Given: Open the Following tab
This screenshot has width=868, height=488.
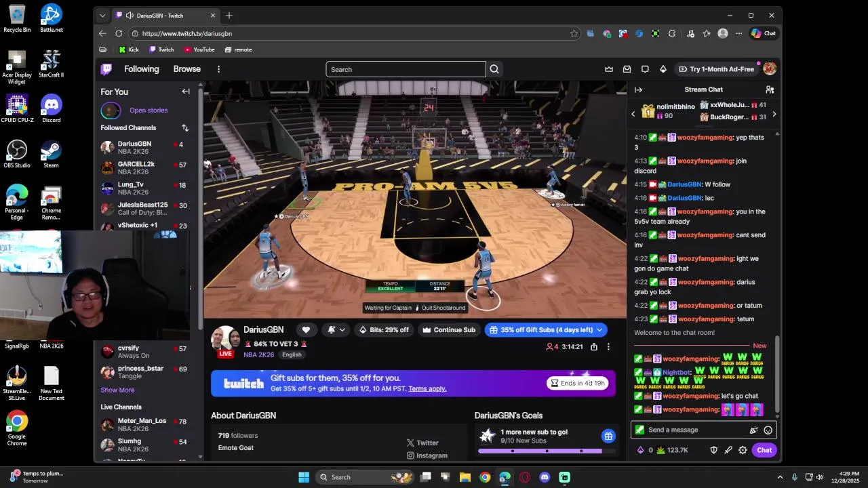Looking at the screenshot, I should tap(141, 69).
